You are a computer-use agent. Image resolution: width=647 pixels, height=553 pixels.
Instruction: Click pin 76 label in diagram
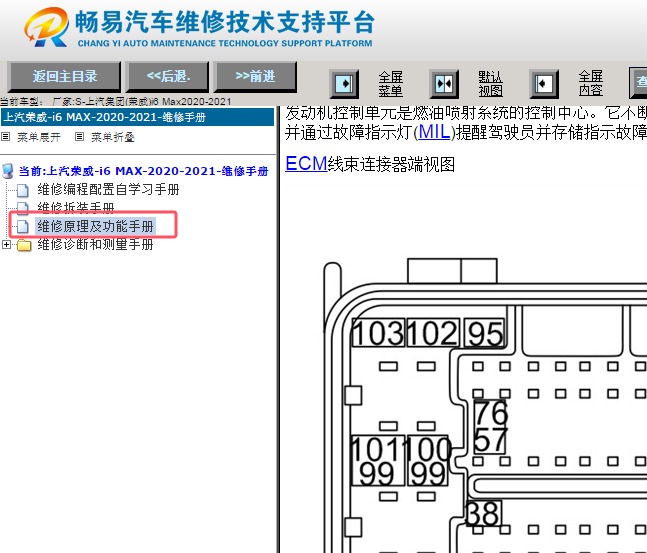click(490, 413)
